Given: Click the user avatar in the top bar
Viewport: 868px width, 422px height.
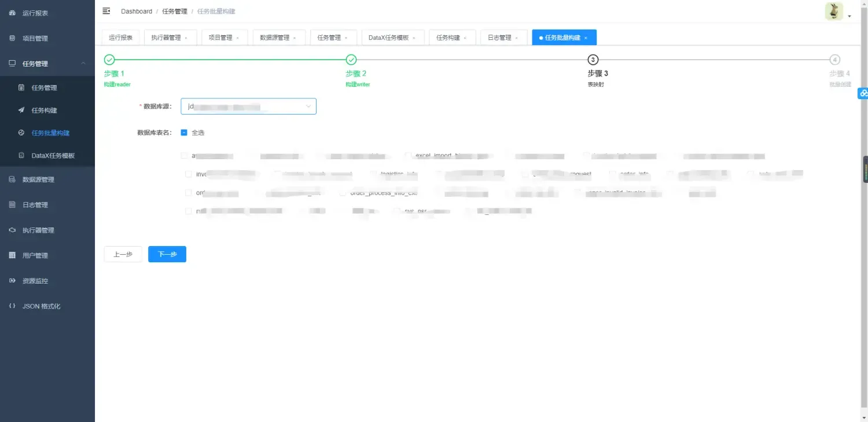Looking at the screenshot, I should click(x=833, y=11).
